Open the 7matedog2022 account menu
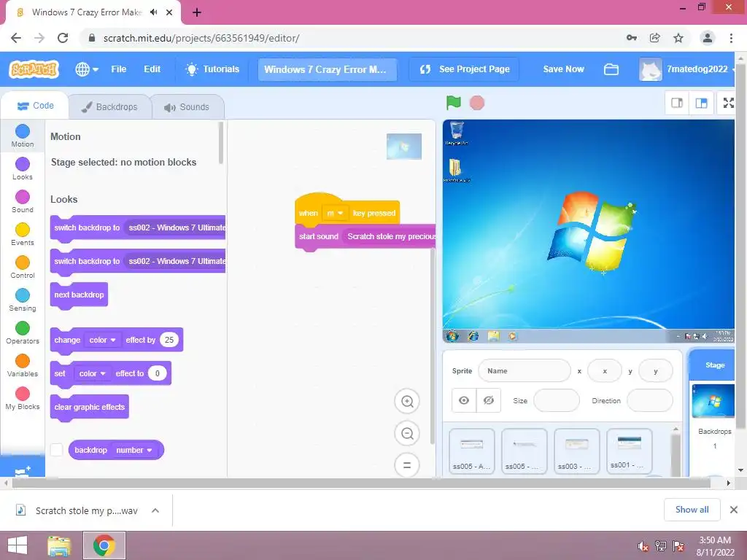Screen dimensions: 747x560 click(687, 69)
